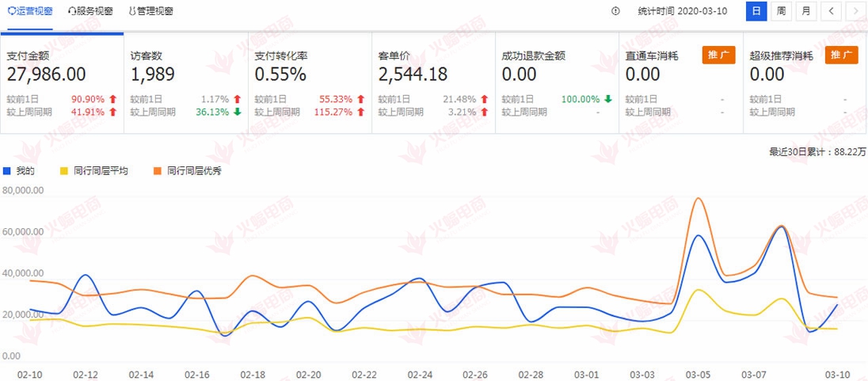Click green down arrow beside 36.13%
Image resolution: width=868 pixels, height=381 pixels.
pos(238,112)
